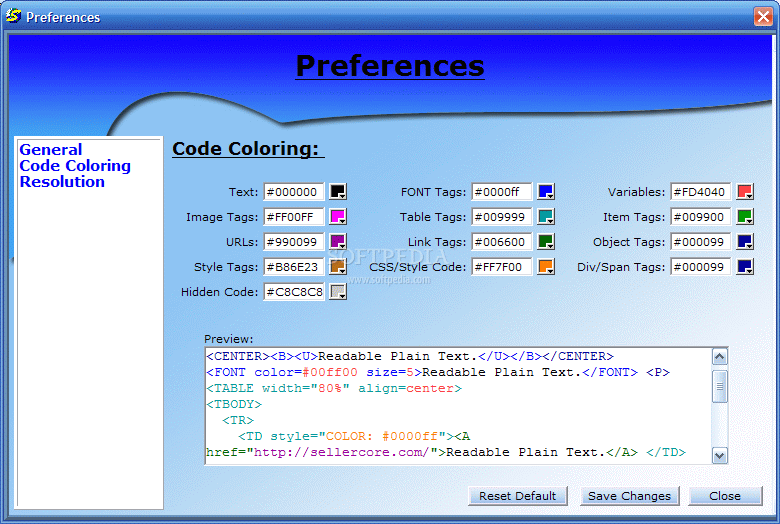Click the FONT Tags hex field #0000ff
Image resolution: width=780 pixels, height=524 pixels.
(502, 192)
